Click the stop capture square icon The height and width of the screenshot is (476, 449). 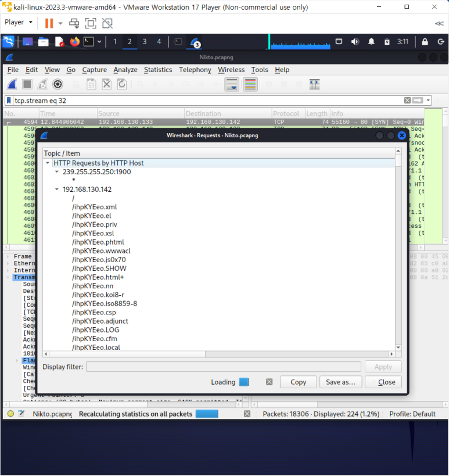pos(27,84)
